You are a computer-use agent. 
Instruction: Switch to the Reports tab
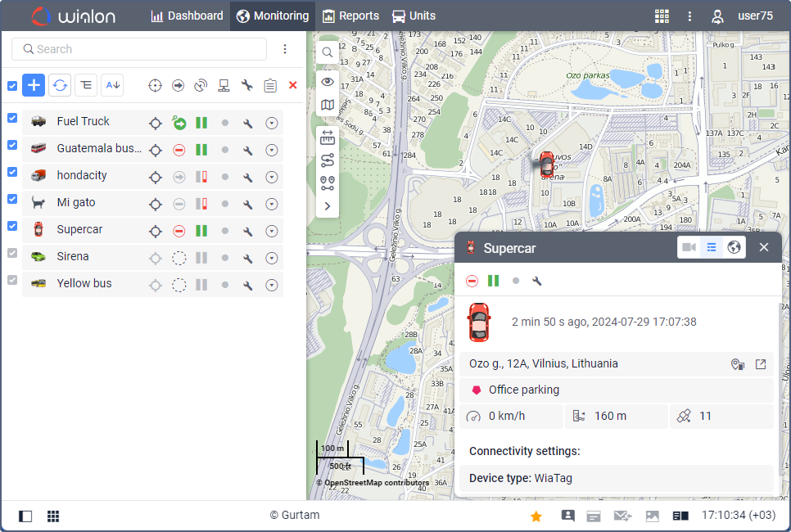pos(351,16)
